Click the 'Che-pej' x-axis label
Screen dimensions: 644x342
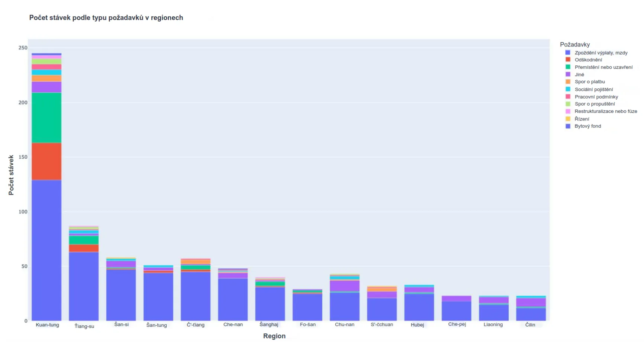pos(457,324)
